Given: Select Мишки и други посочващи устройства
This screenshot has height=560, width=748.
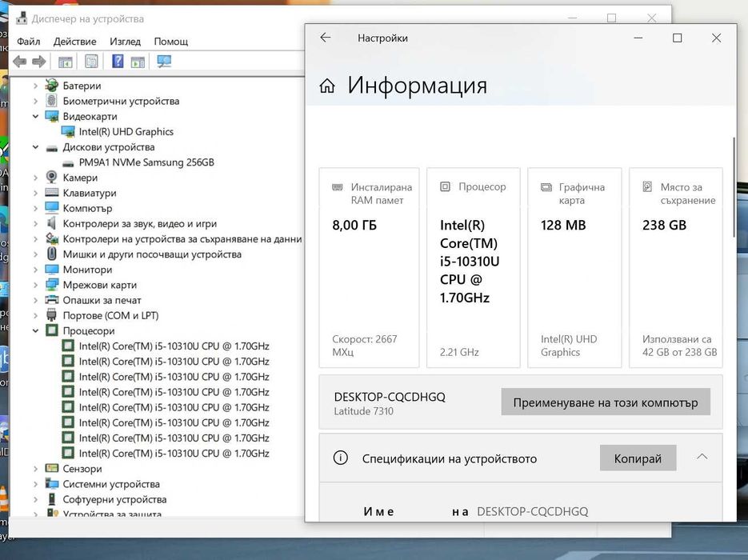Looking at the screenshot, I should pos(152,254).
